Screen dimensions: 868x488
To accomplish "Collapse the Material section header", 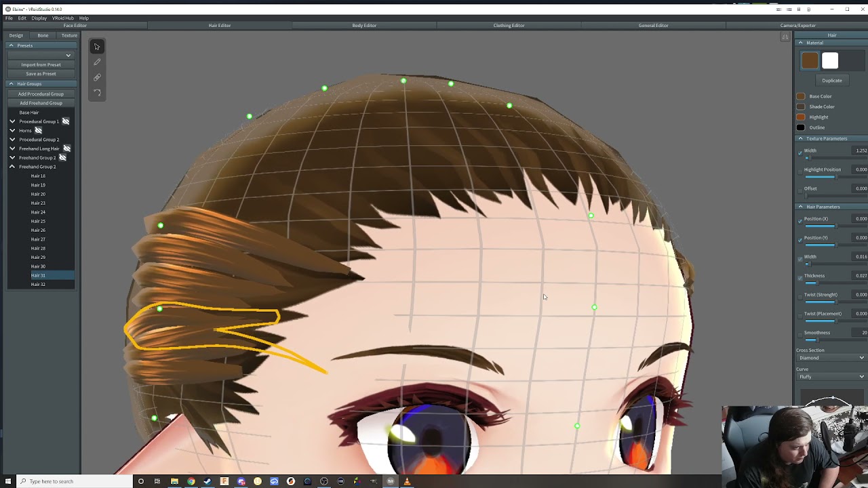I will tap(831, 43).
